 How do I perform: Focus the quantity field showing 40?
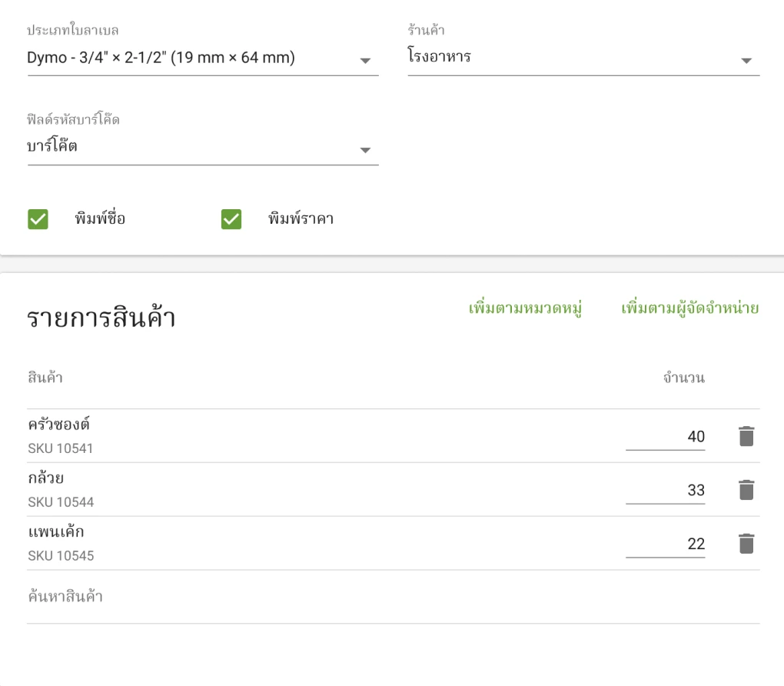pyautogui.click(x=665, y=437)
